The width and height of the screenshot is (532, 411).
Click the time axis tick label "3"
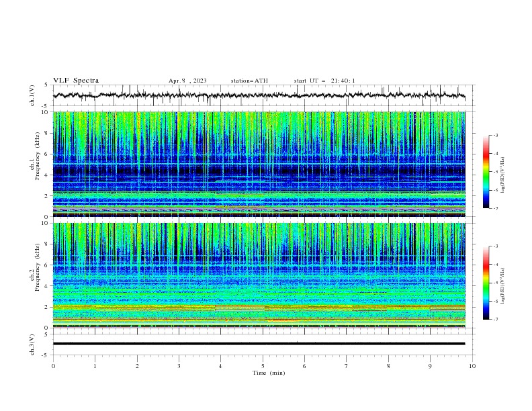pos(179,366)
